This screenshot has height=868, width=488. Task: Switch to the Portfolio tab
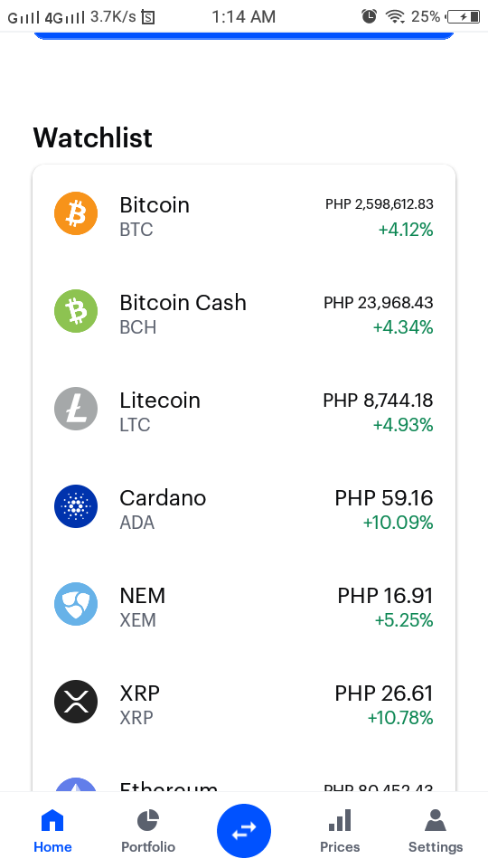coord(147,831)
